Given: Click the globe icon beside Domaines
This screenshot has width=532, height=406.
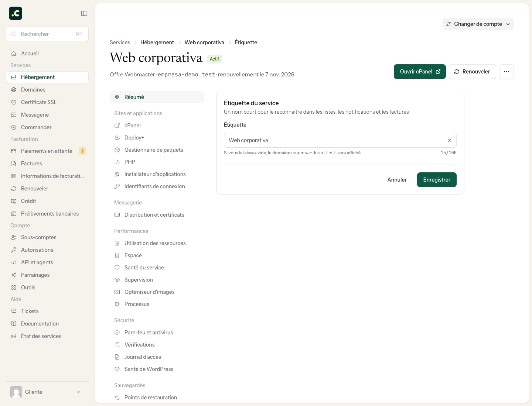Looking at the screenshot, I should coord(14,90).
